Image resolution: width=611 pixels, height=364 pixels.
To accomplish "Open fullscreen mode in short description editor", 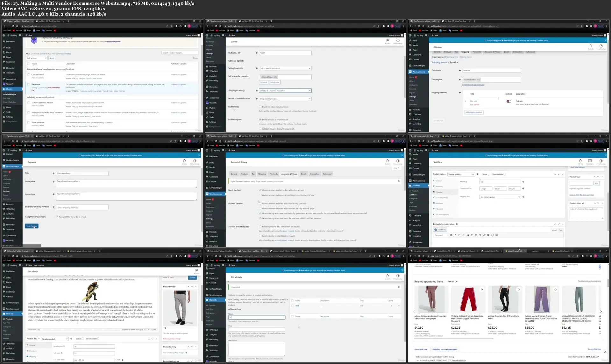I will [x=492, y=235].
